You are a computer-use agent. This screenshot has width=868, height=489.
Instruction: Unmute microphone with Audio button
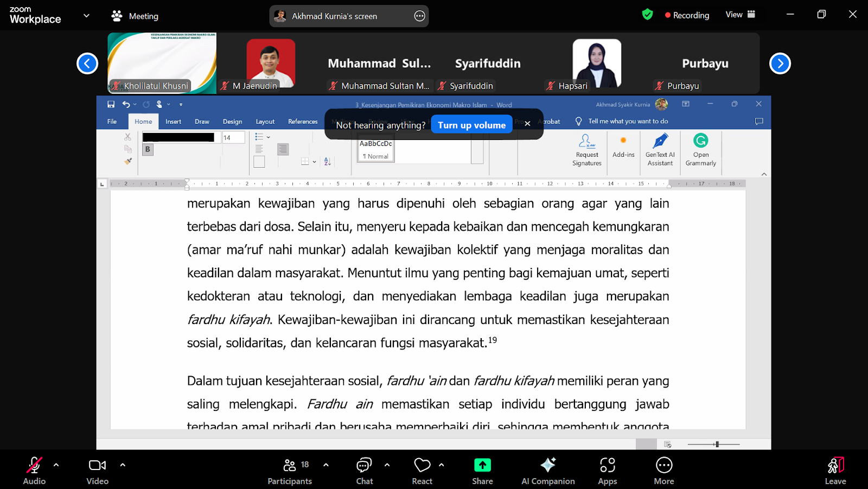click(x=34, y=471)
